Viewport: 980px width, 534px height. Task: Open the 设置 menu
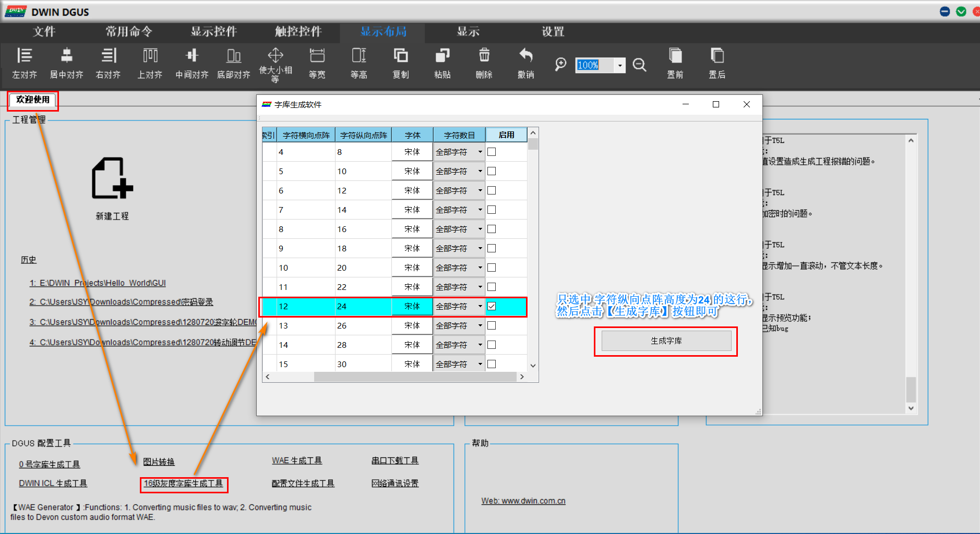pyautogui.click(x=553, y=32)
